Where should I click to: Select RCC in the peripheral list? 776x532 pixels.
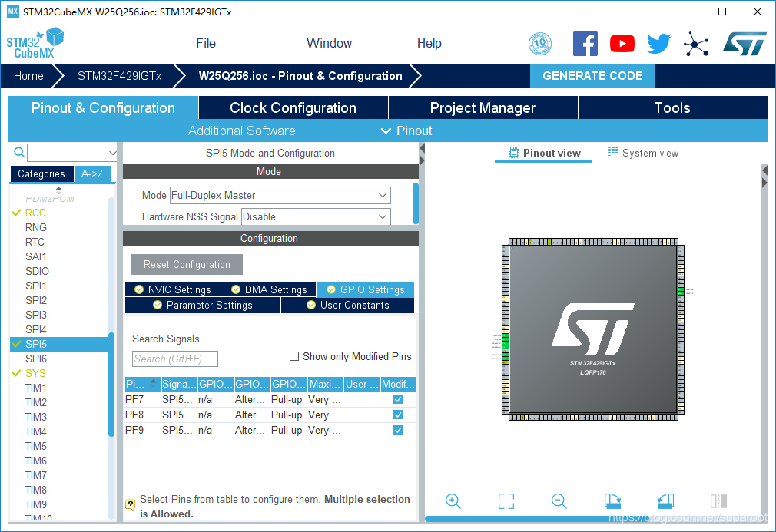click(x=35, y=213)
